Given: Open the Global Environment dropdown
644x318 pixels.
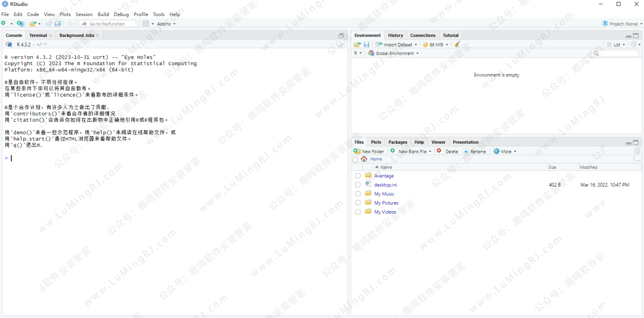Looking at the screenshot, I should click(x=394, y=54).
